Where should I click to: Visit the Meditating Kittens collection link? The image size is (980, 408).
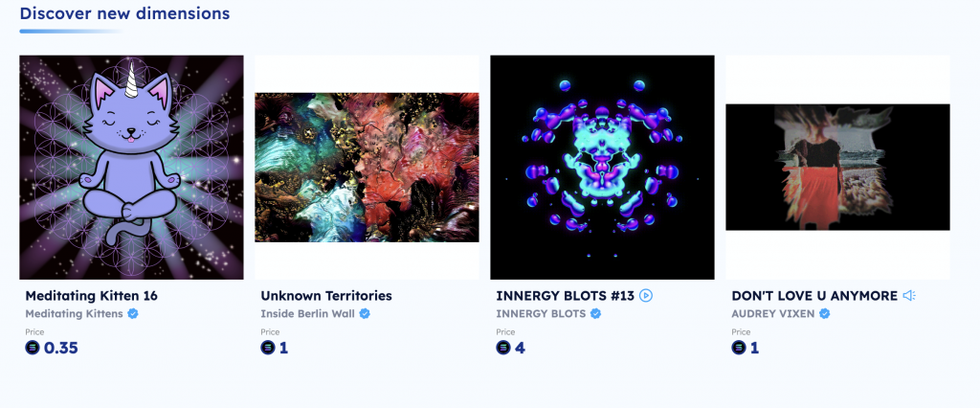pos(74,313)
